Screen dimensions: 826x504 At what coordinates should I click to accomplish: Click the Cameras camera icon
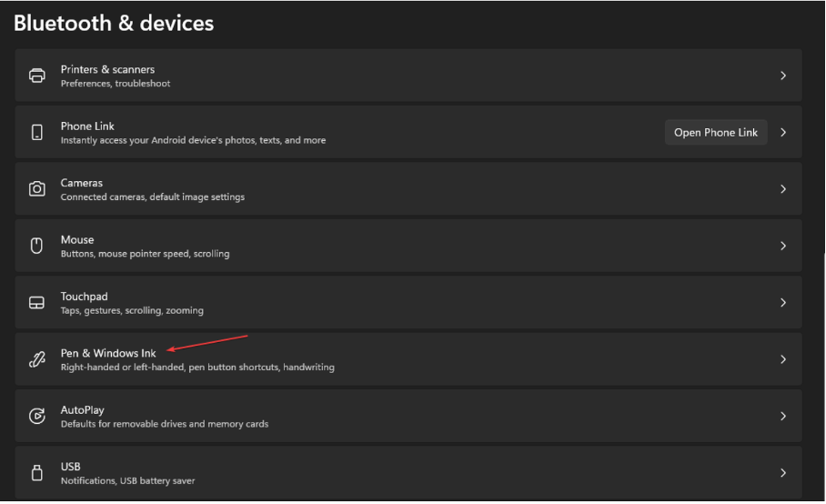pyautogui.click(x=37, y=189)
